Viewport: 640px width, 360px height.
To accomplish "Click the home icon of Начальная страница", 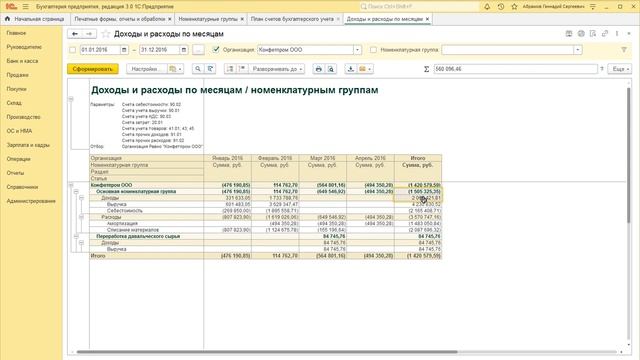I will point(7,19).
